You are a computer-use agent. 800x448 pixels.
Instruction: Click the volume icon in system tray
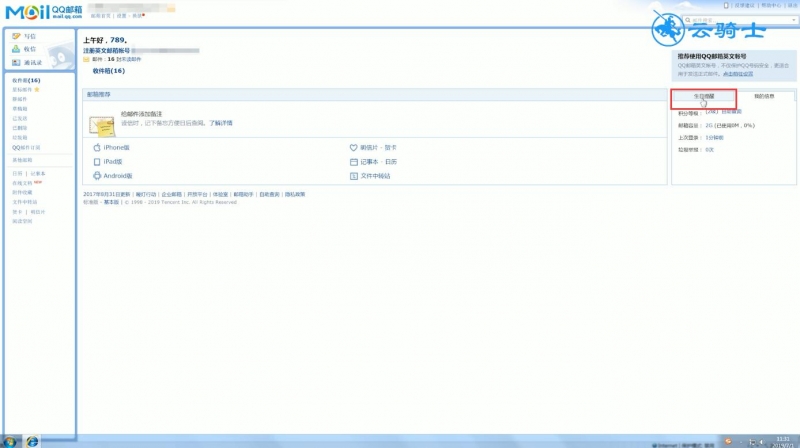pos(761,442)
